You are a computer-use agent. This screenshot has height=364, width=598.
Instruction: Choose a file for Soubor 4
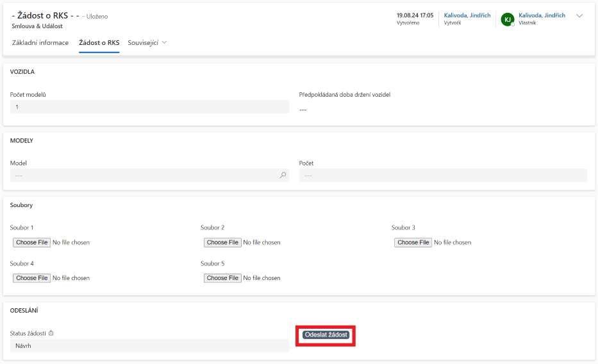pos(32,278)
